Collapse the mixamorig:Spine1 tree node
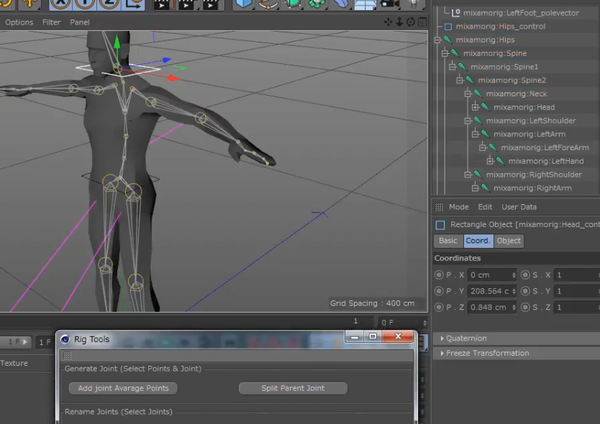 (452, 67)
